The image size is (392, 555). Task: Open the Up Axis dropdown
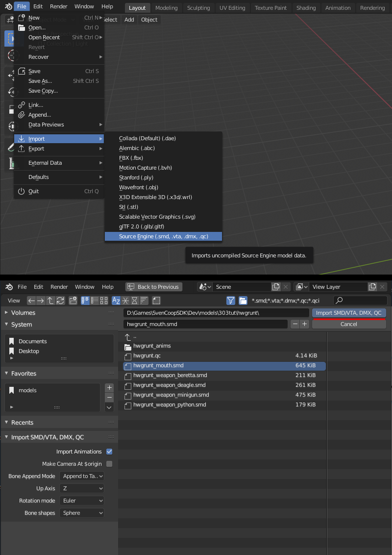pyautogui.click(x=82, y=488)
